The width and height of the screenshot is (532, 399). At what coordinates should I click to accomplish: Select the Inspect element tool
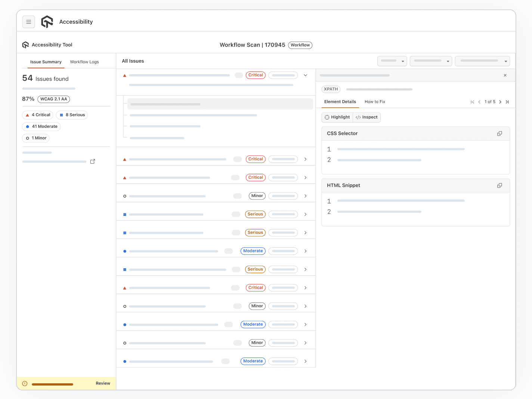coord(366,117)
